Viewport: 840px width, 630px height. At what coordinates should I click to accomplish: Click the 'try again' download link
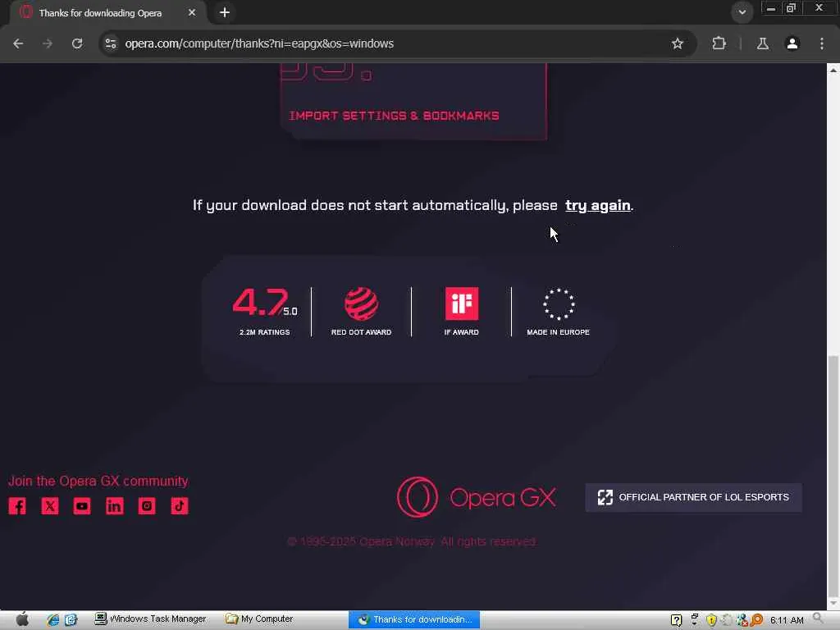click(597, 205)
